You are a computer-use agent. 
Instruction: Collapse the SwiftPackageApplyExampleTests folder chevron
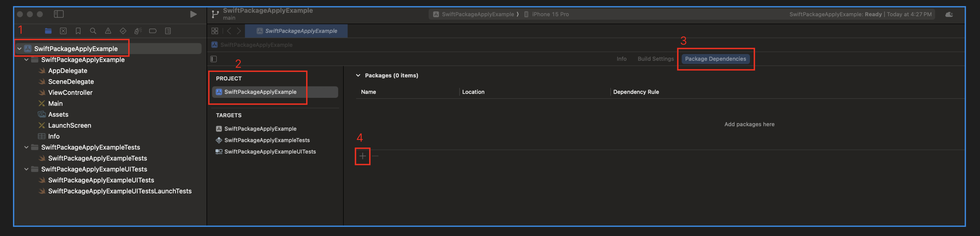pos(26,147)
